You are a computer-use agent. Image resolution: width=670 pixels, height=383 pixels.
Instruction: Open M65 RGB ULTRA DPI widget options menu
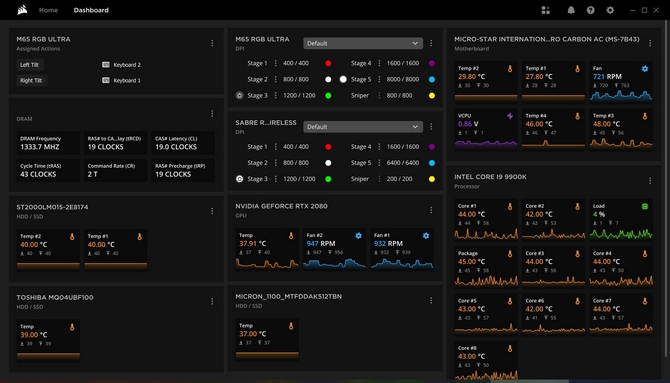tap(431, 43)
